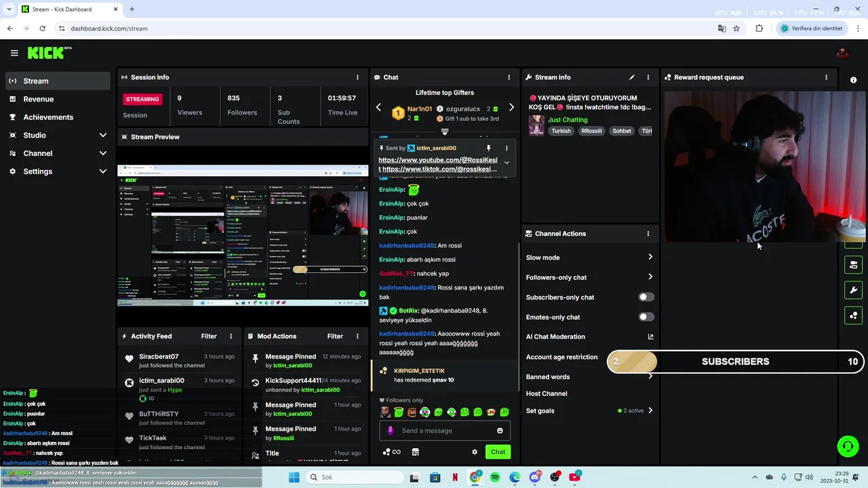Click the Just Chatting category link
The width and height of the screenshot is (868, 488).
tap(568, 120)
